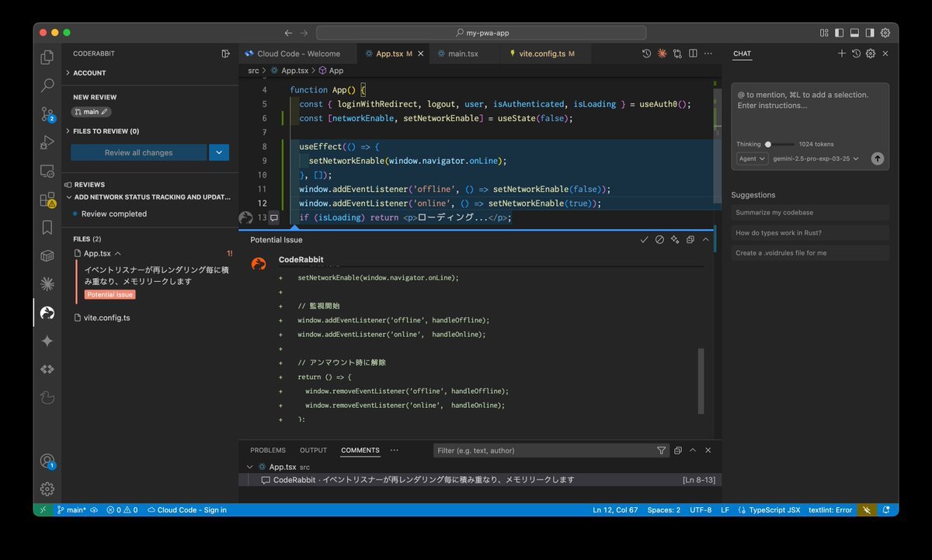Split the editor to the right
The image size is (932, 560).
point(693,54)
